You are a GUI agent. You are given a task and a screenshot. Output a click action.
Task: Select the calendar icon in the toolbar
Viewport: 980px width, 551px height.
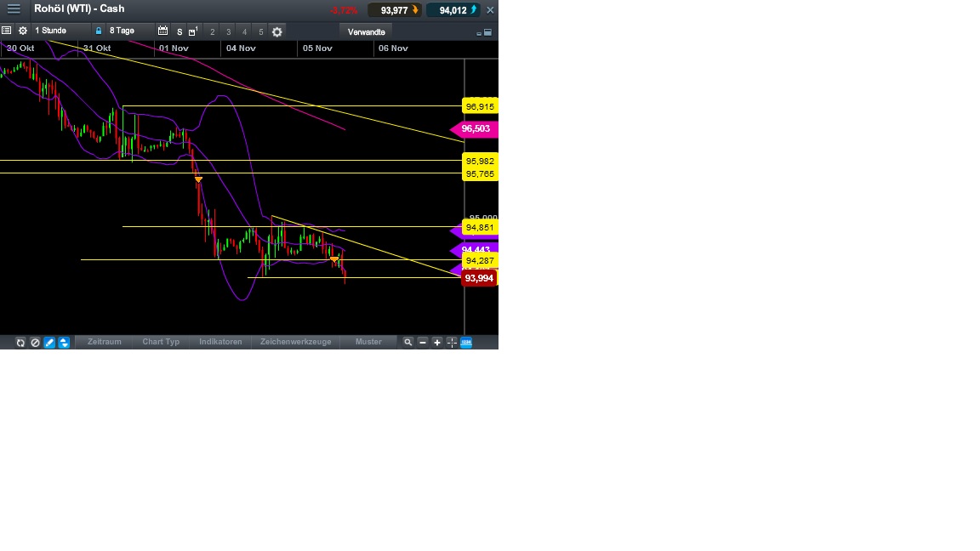(x=162, y=31)
